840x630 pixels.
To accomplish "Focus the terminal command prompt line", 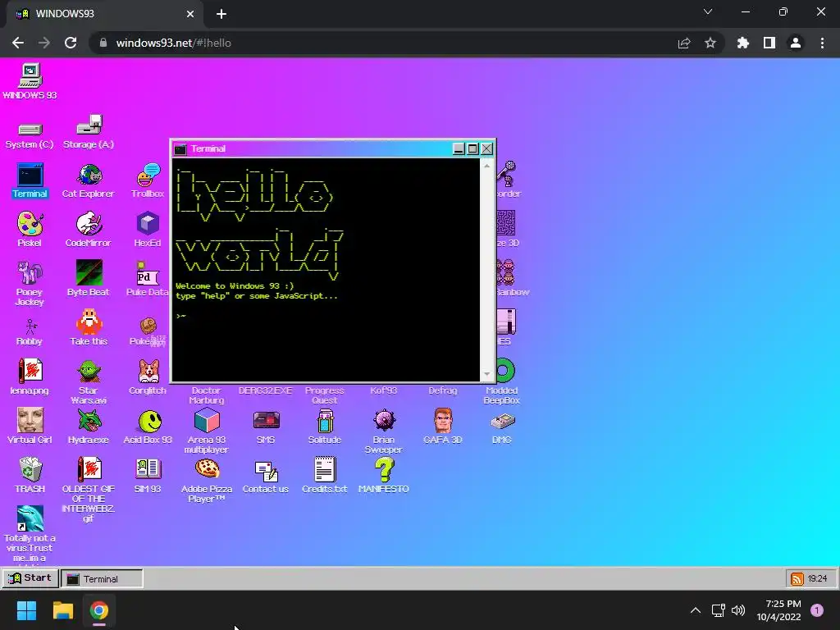I will click(x=326, y=316).
